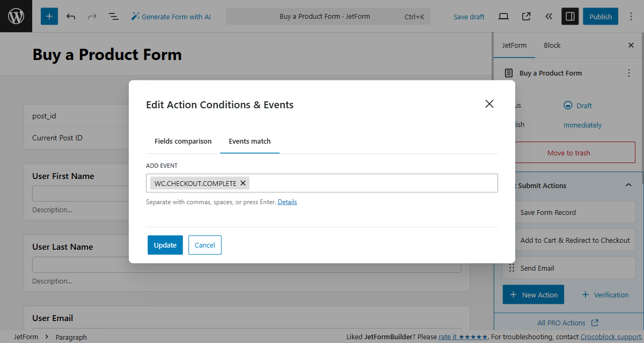This screenshot has width=644, height=343.
Task: Open Buy a Product Form actions menu
Action: [x=629, y=73]
